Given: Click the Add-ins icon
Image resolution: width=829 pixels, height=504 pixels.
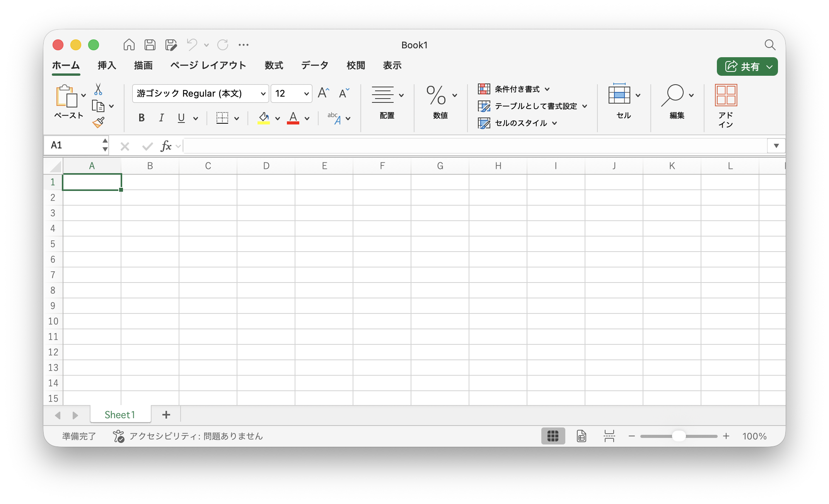Looking at the screenshot, I should (726, 95).
